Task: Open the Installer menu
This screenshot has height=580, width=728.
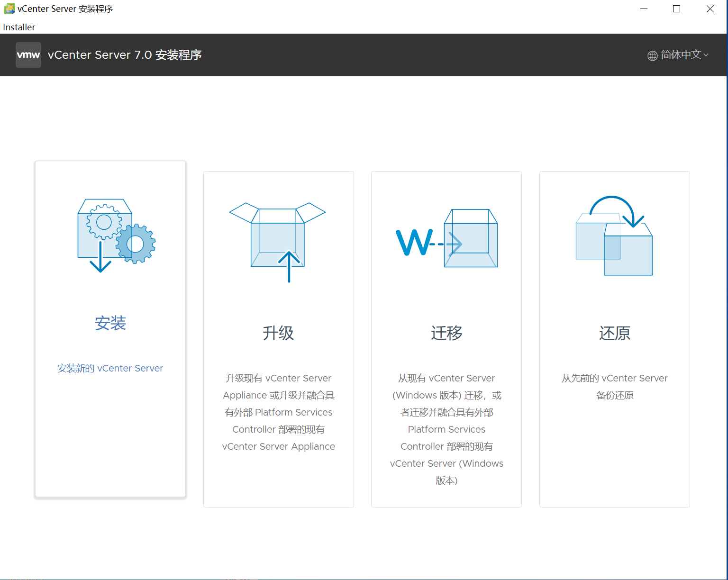Action: [19, 27]
